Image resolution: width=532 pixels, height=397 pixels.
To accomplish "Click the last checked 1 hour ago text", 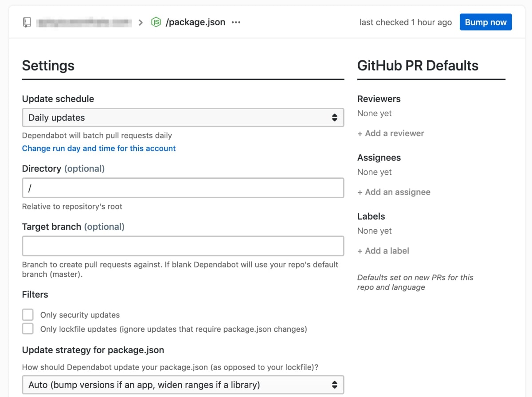I will click(405, 22).
